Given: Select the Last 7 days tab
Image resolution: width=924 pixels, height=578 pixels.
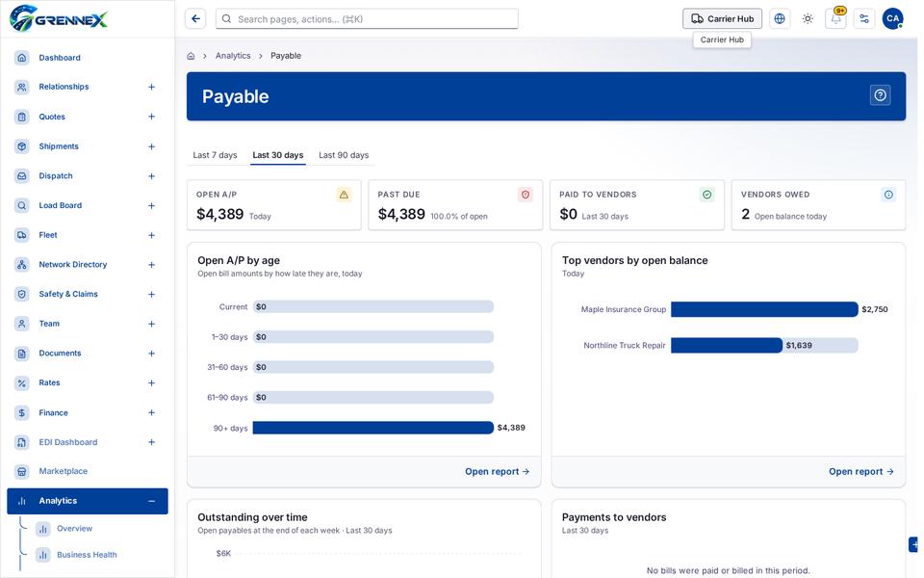Looking at the screenshot, I should tap(215, 155).
